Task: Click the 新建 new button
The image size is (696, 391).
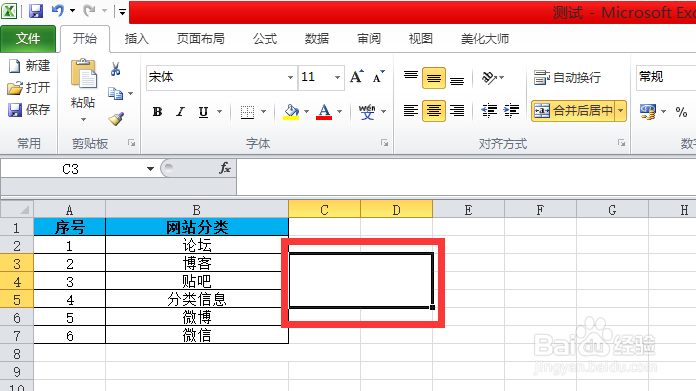Action: click(29, 66)
